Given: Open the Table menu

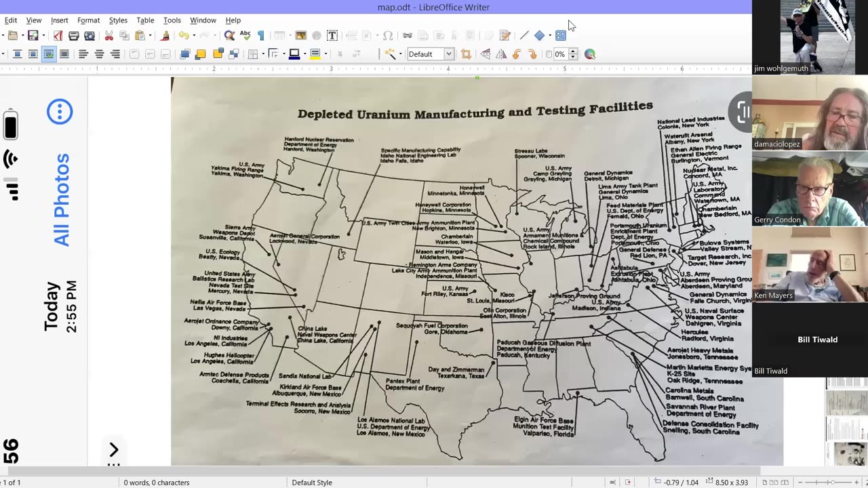Looking at the screenshot, I should click(x=145, y=20).
